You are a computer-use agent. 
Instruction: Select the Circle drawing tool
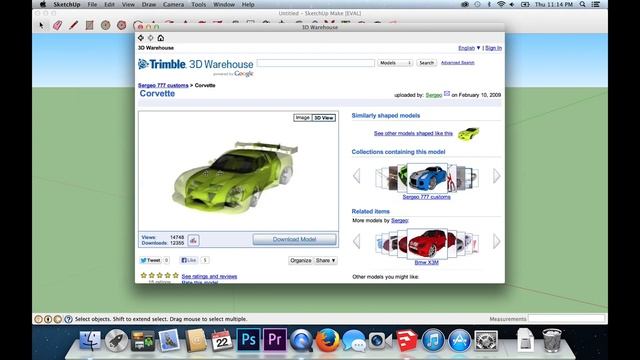(x=105, y=25)
